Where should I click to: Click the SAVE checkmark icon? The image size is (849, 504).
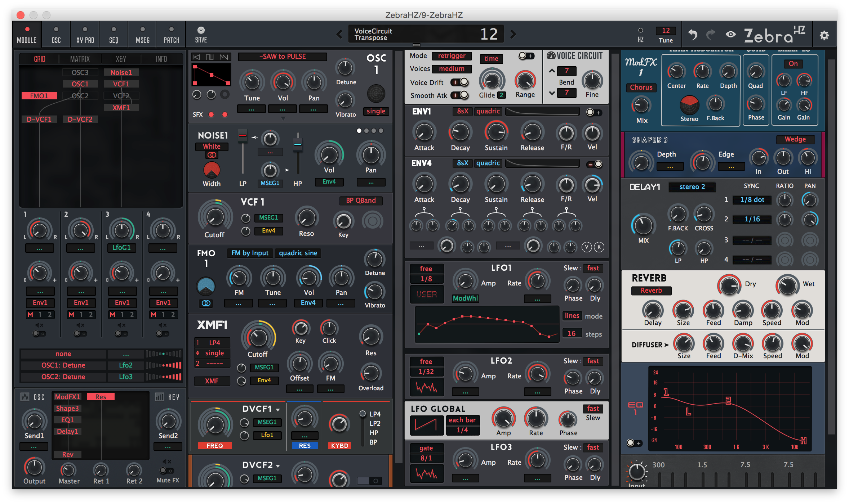[x=201, y=30]
